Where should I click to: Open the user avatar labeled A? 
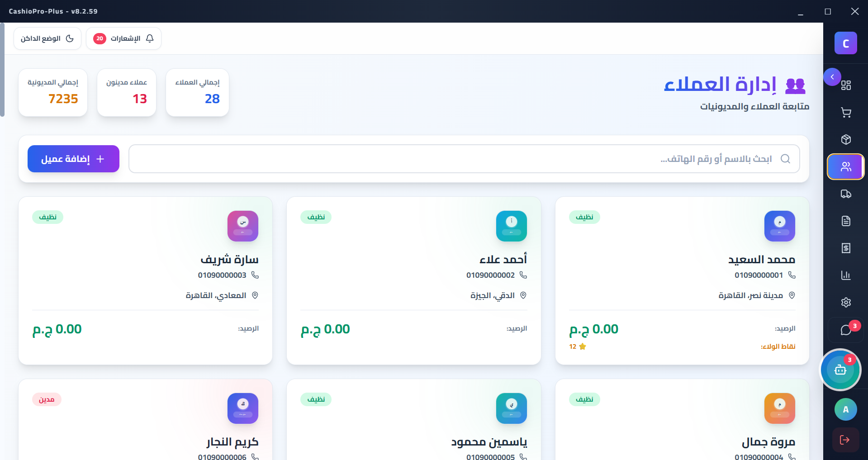tap(846, 409)
